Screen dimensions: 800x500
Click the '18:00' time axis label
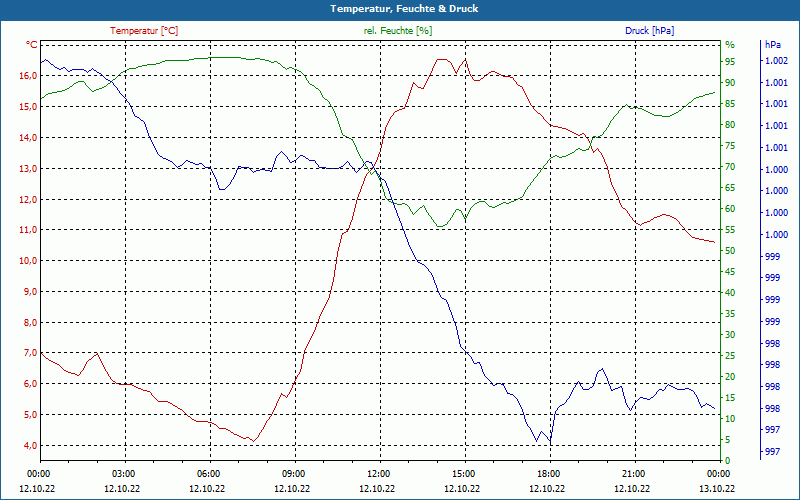click(550, 473)
